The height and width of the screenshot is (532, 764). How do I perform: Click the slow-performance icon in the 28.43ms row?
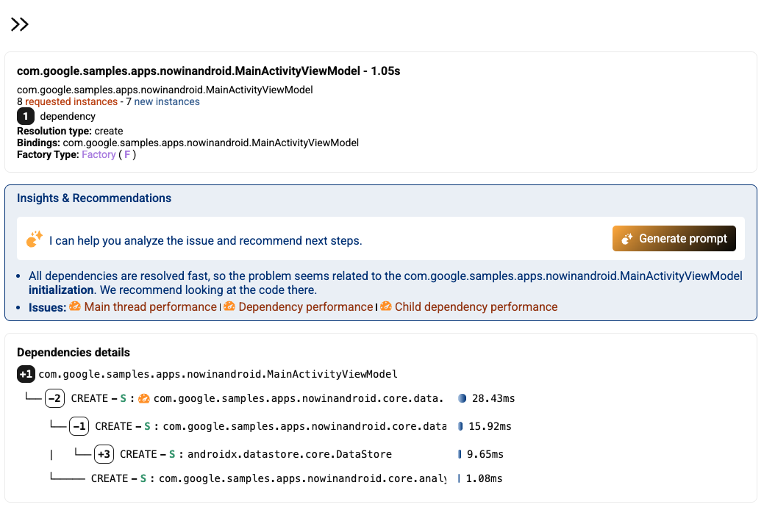point(144,399)
